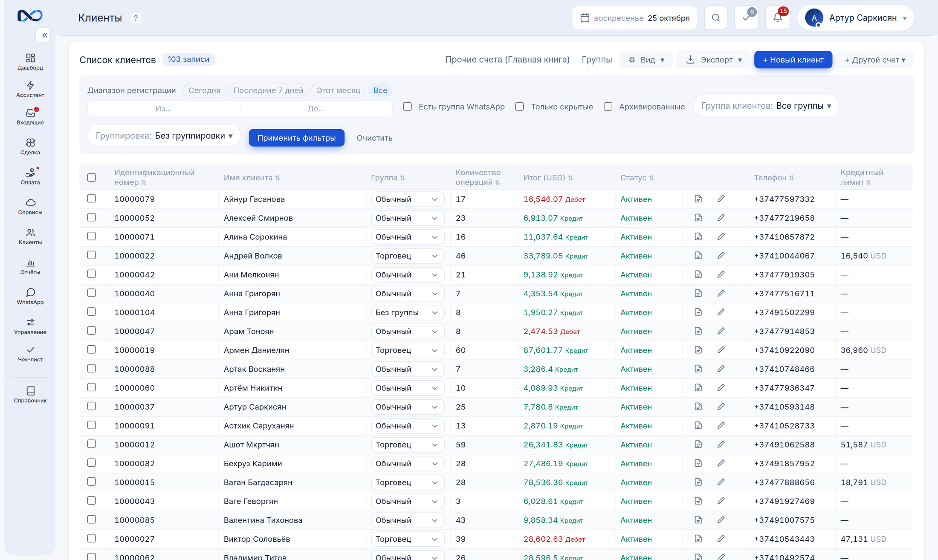The height and width of the screenshot is (560, 938).
Task: Open the Дашборд sidebar icon
Action: [x=30, y=62]
